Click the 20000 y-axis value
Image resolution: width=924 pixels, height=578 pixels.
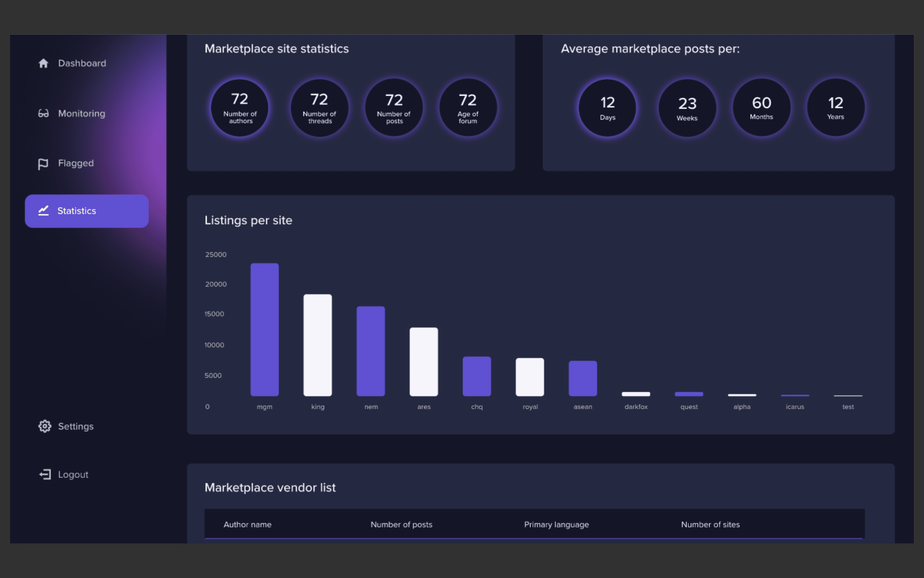point(216,284)
